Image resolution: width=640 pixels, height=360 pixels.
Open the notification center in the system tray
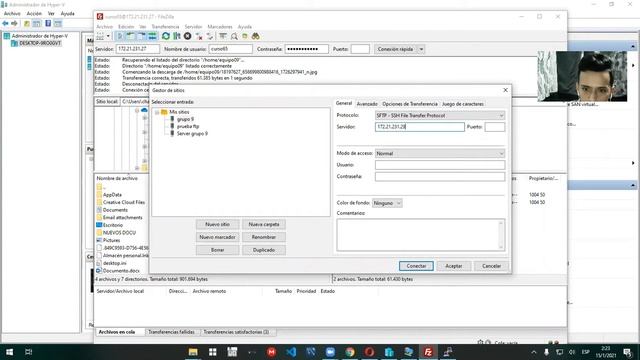tap(628, 352)
